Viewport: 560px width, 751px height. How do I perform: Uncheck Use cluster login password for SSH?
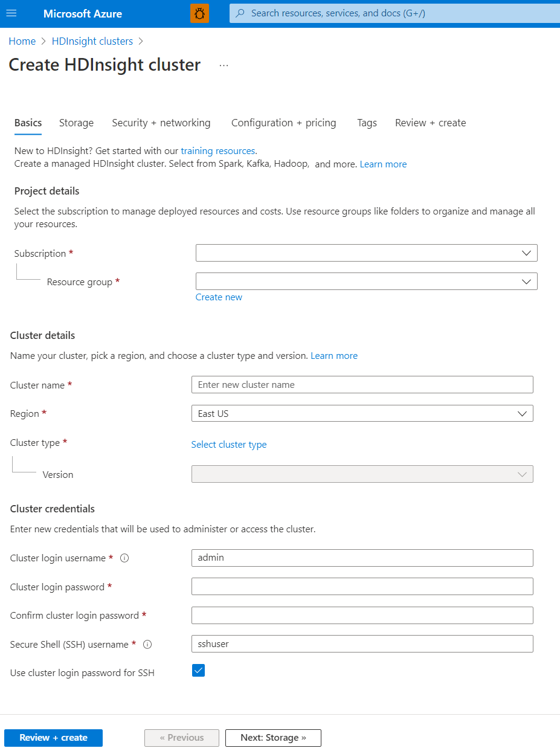(198, 671)
